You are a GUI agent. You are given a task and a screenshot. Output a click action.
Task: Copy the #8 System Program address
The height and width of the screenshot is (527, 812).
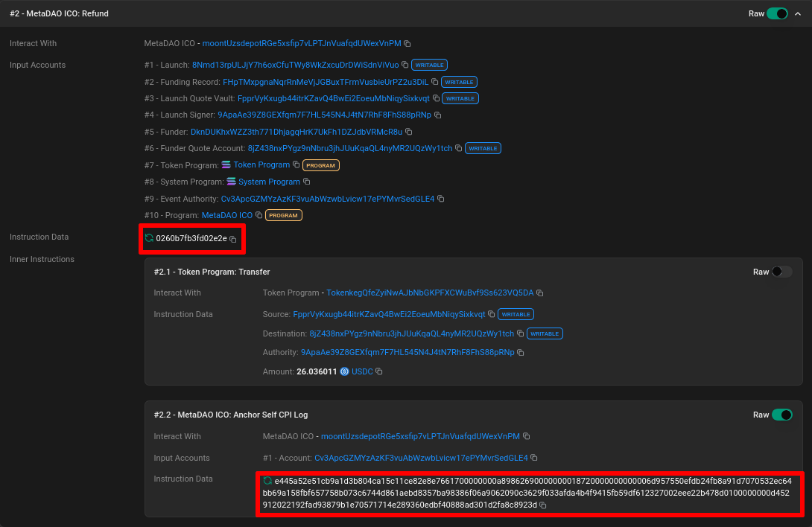pos(307,182)
